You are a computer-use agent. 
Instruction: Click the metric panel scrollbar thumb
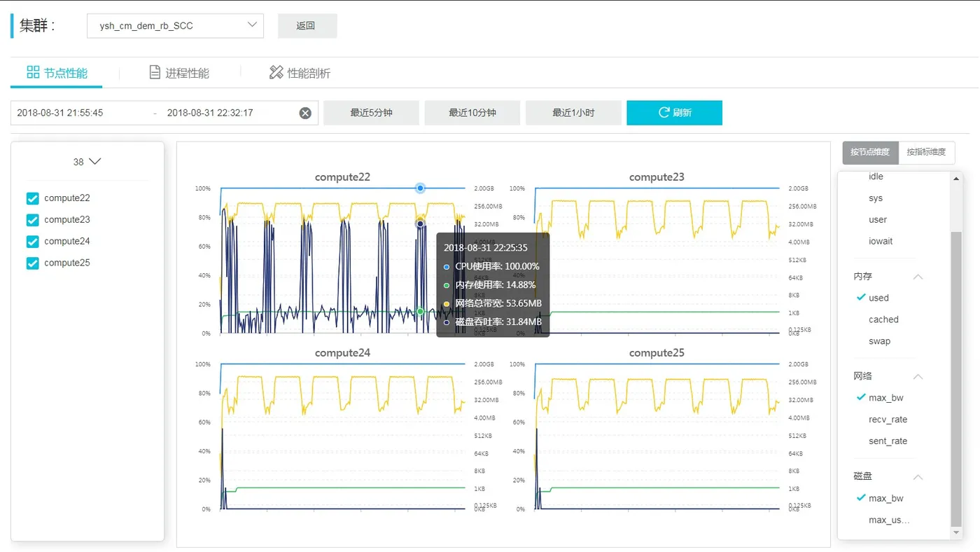click(957, 378)
